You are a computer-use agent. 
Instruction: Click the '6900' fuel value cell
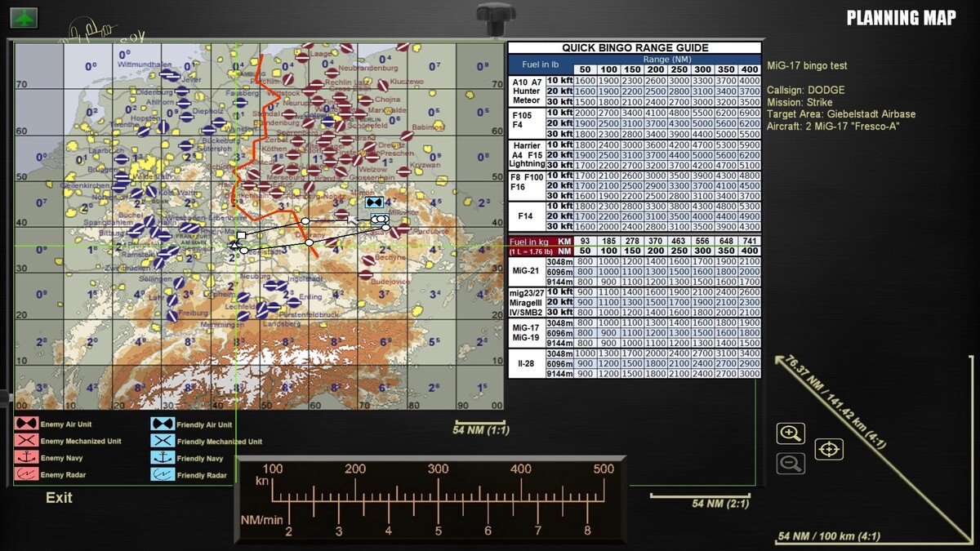coord(749,112)
